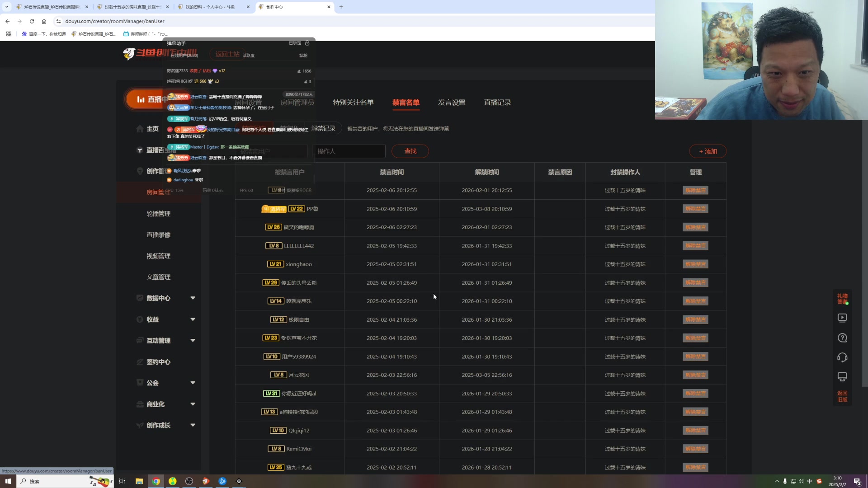
Task: Open 直播录像 in the sidebar
Action: pyautogui.click(x=158, y=235)
